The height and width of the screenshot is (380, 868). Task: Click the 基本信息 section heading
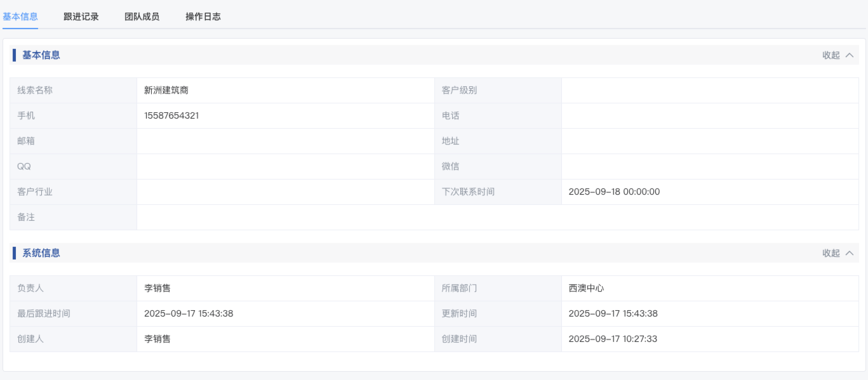pyautogui.click(x=41, y=55)
